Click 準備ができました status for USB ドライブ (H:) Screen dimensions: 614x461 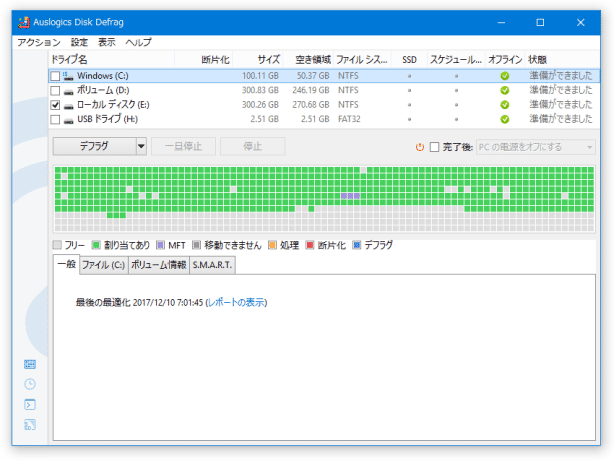pyautogui.click(x=561, y=119)
